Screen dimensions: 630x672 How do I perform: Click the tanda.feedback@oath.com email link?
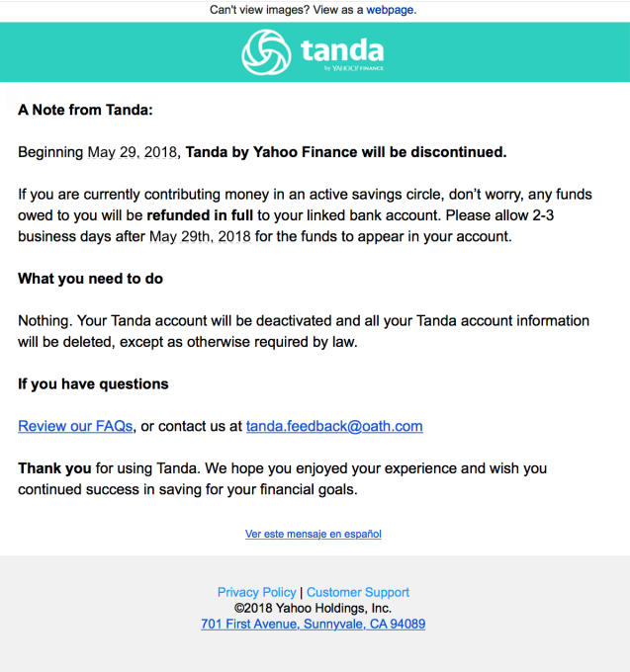[x=334, y=426]
